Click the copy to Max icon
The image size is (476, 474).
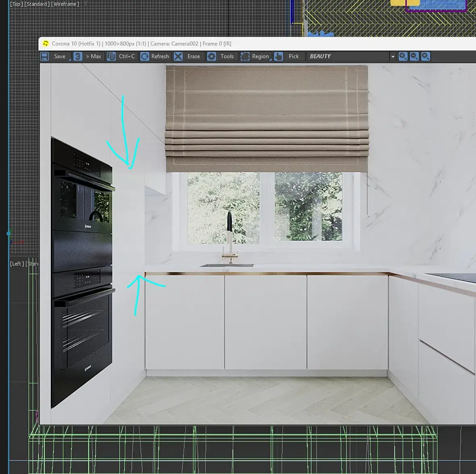(x=78, y=56)
